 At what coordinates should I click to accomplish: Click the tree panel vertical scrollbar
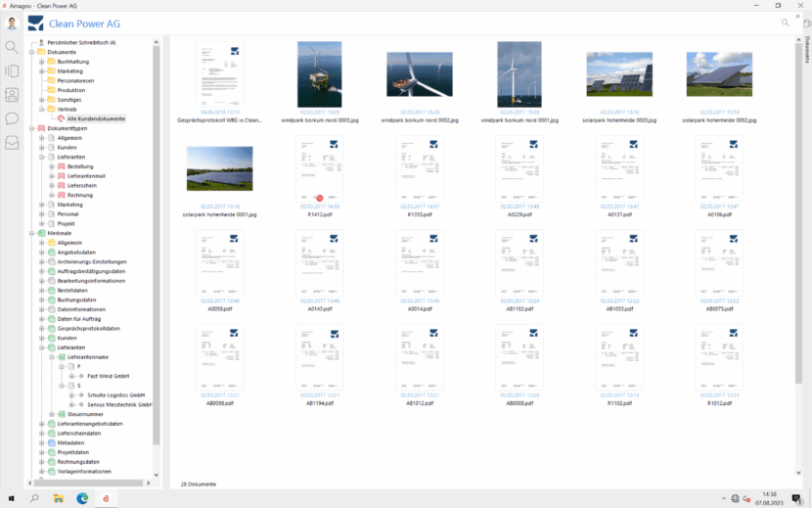click(156, 245)
